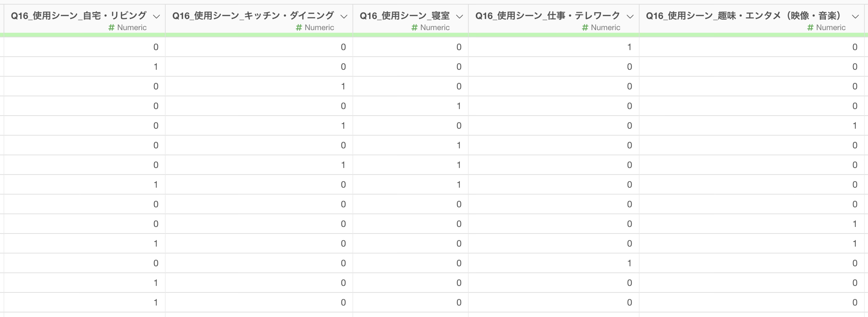The height and width of the screenshot is (317, 868).
Task: Click the hash type icon under キッチン・ダイニング
Action: click(x=299, y=28)
